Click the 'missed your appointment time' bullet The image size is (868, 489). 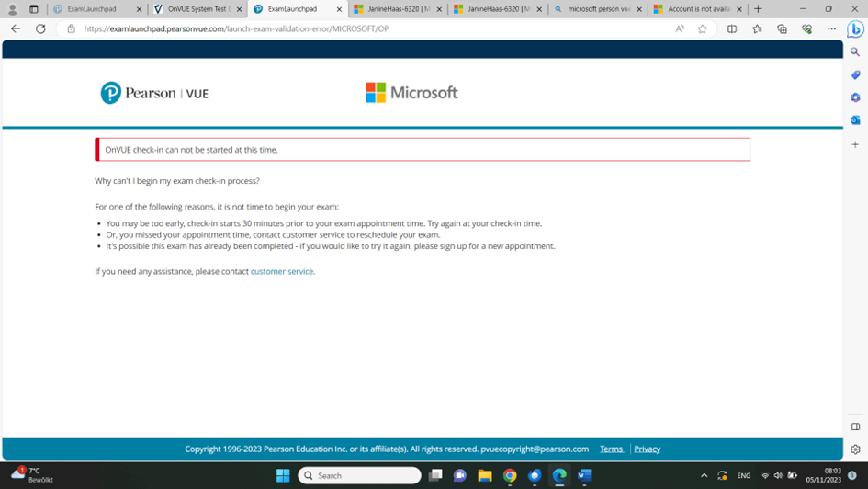273,234
